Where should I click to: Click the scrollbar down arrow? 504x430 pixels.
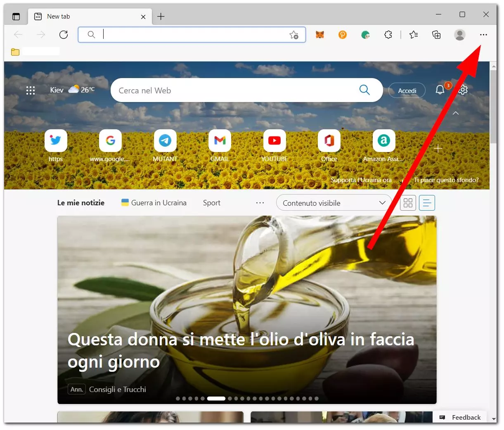point(493,419)
